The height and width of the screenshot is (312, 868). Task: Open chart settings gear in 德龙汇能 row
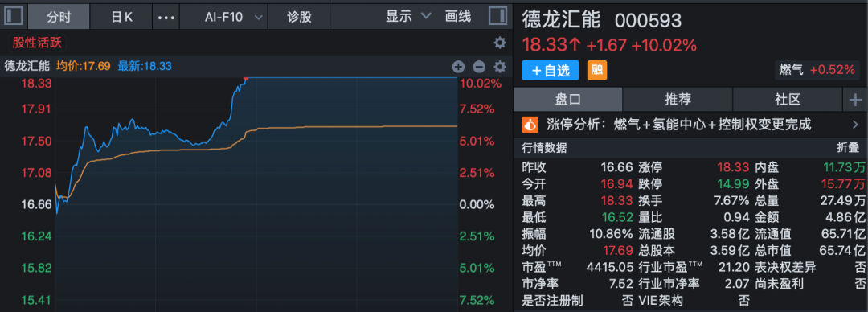(x=500, y=67)
